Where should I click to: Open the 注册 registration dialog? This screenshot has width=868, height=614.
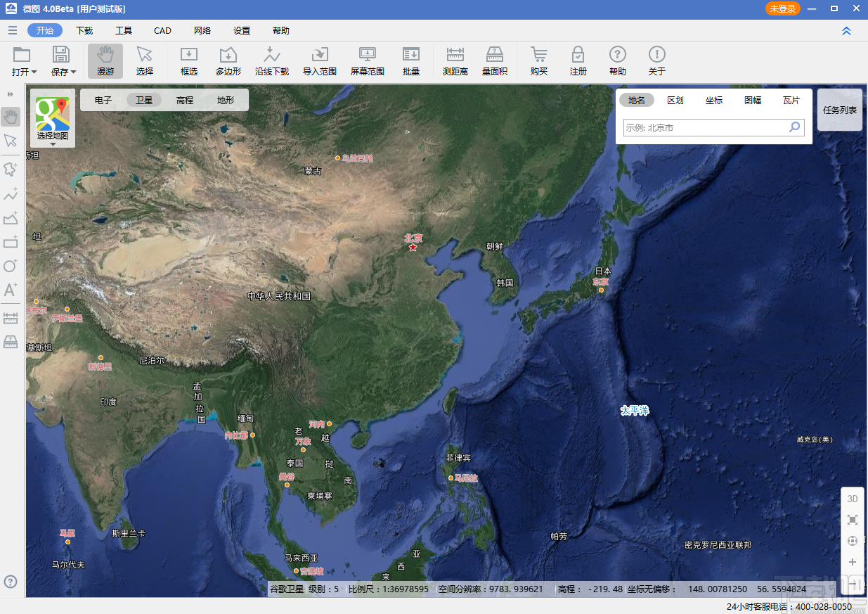(578, 61)
